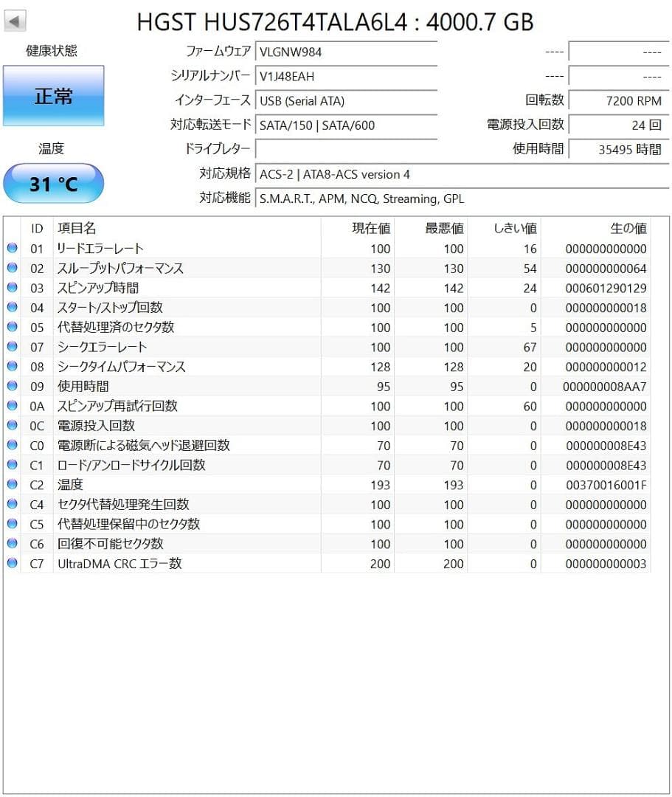Click status icon for row C6 回復不可能セクタ数

13,543
